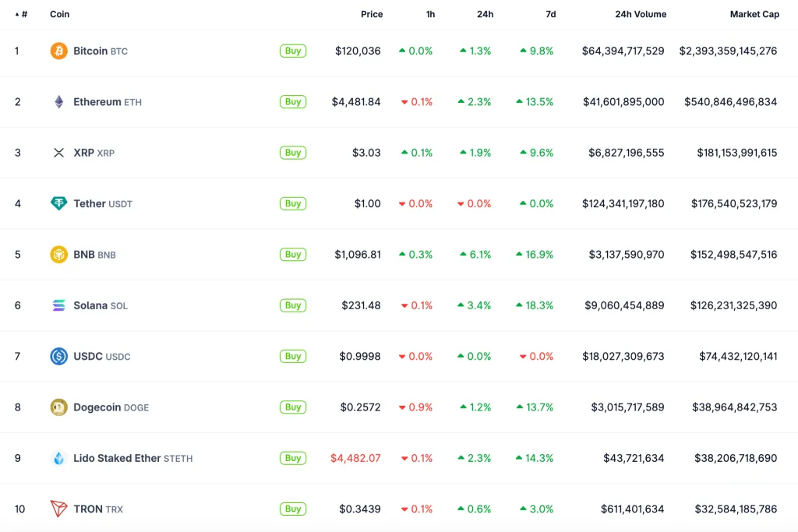Sort the table by Price column

point(372,13)
